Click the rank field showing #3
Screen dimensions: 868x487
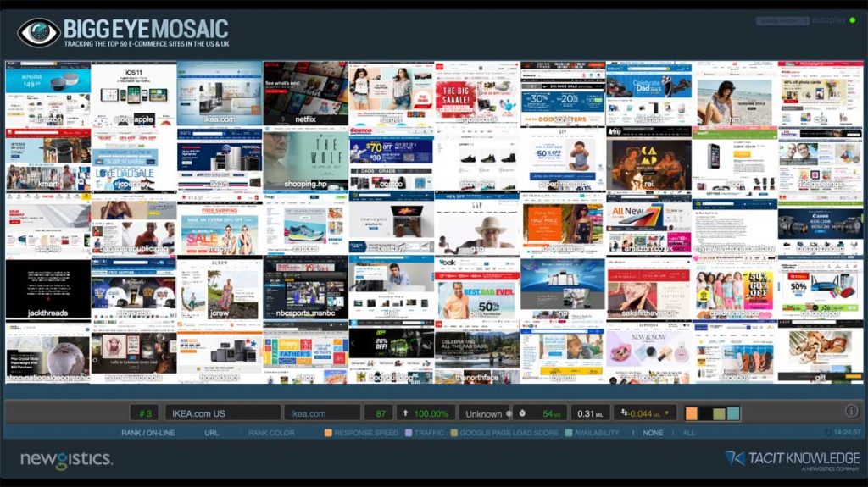tap(145, 413)
